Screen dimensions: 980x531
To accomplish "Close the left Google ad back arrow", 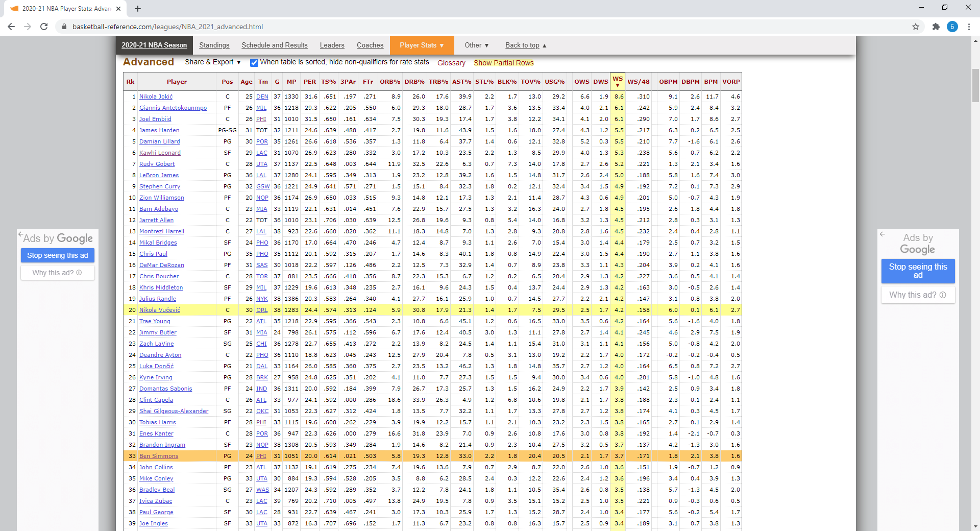I will pyautogui.click(x=21, y=234).
